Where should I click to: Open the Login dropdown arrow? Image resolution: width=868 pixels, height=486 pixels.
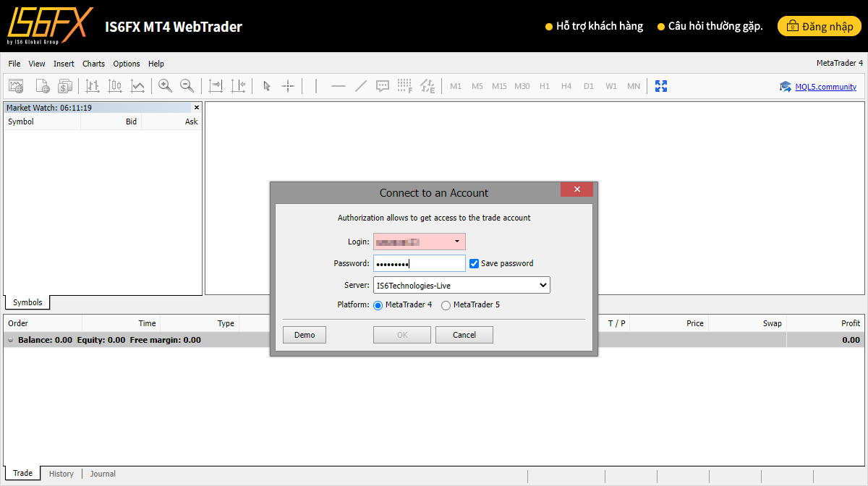point(457,242)
